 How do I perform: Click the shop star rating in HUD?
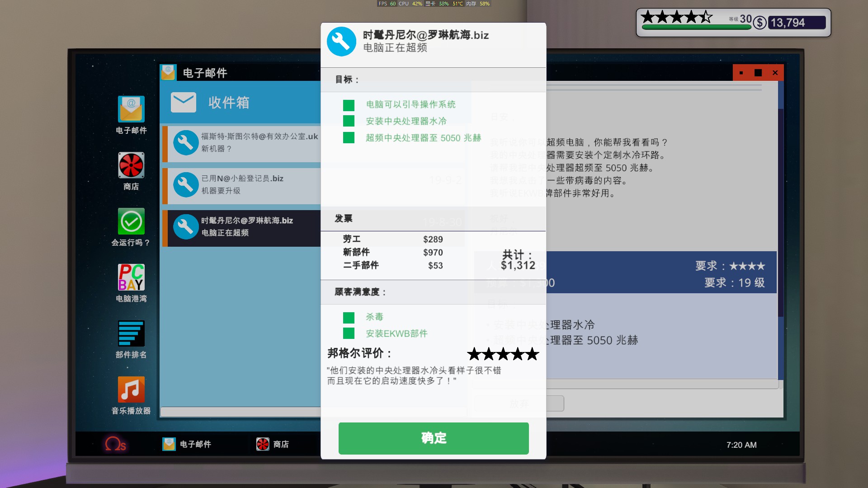pos(676,17)
